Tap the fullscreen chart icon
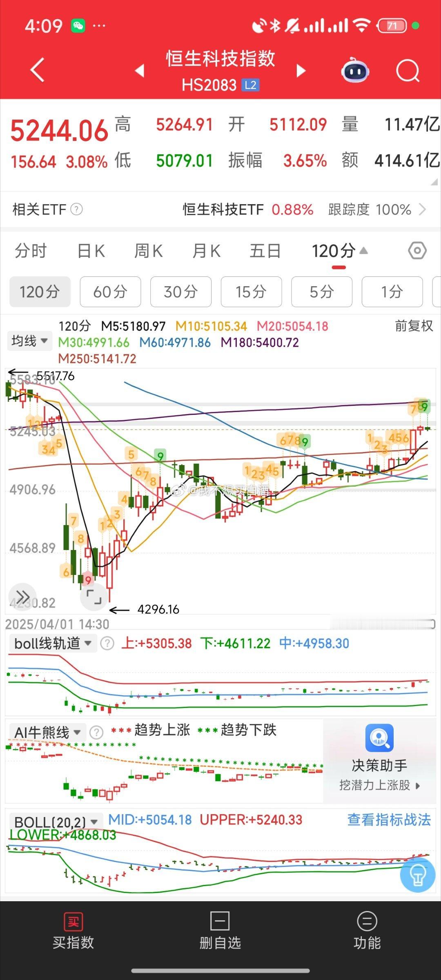 94,597
